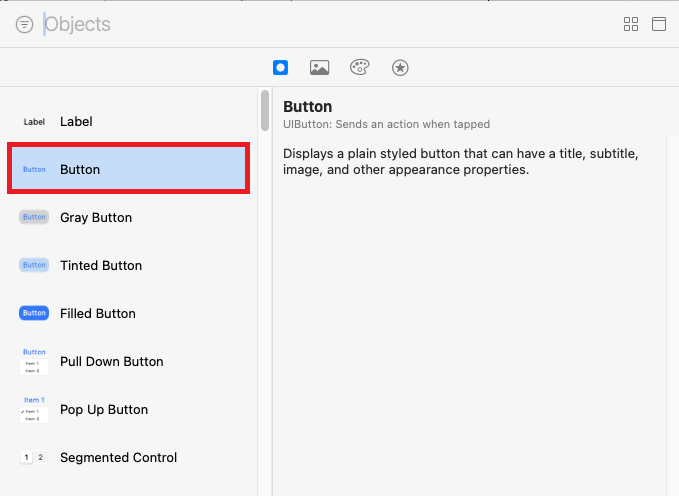Select the Label object row
Viewport: 679px width, 496px height.
point(128,121)
